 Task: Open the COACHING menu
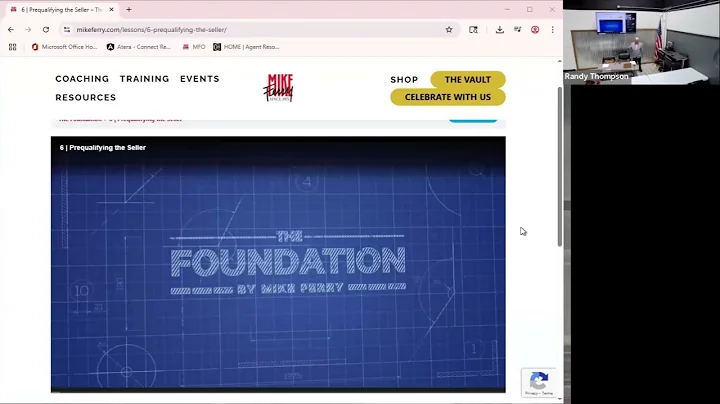coord(82,79)
